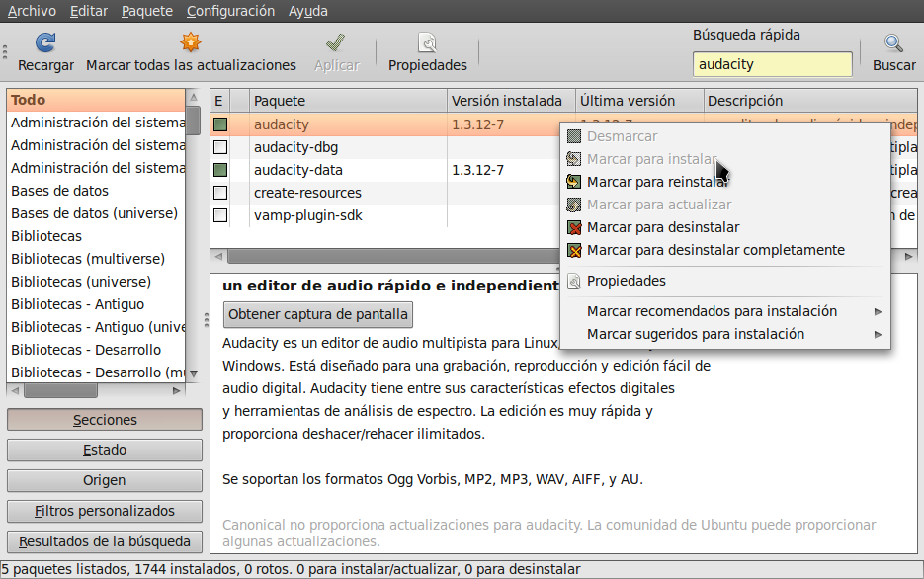
Task: Click the Marcar para reinstalar icon
Action: [574, 182]
